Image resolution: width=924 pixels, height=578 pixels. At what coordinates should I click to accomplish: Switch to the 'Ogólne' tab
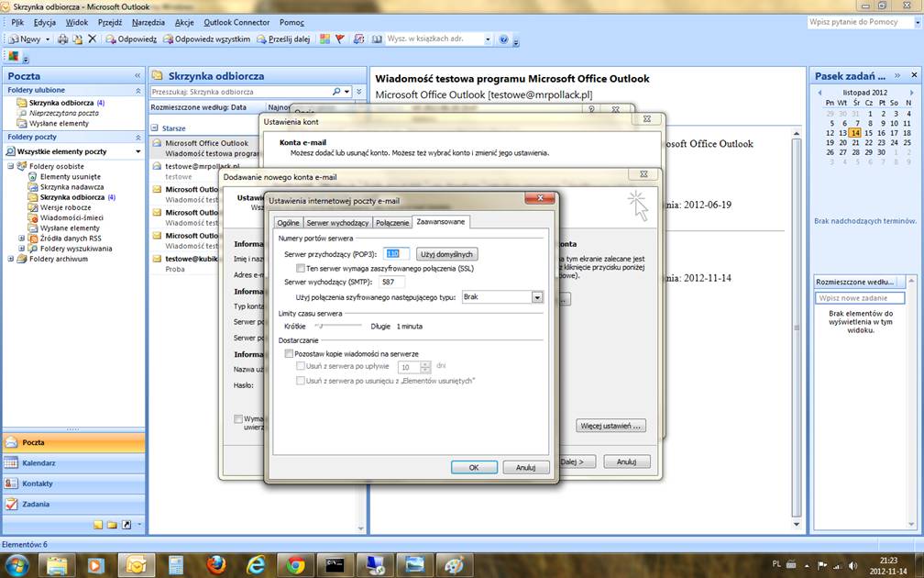(288, 223)
